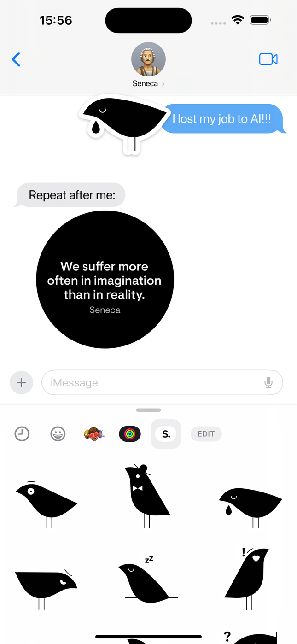This screenshot has height=644, width=297.
Task: Tap the Seneca quote circle message
Action: 105,280
